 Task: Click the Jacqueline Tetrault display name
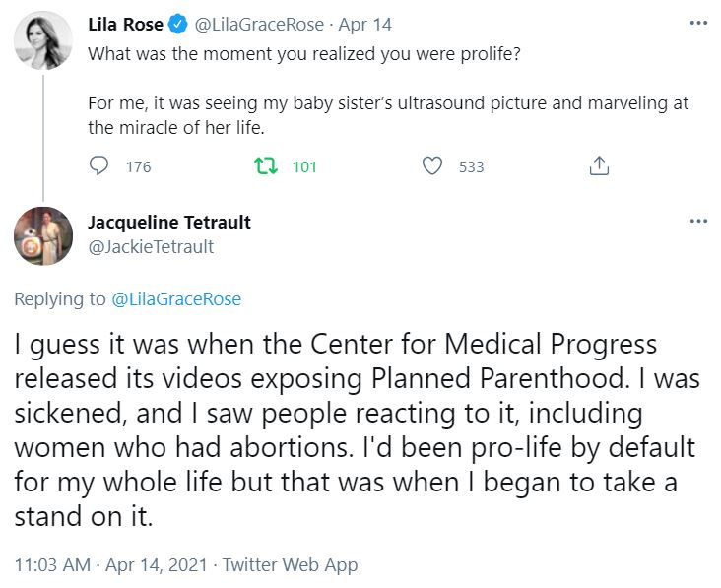click(169, 222)
